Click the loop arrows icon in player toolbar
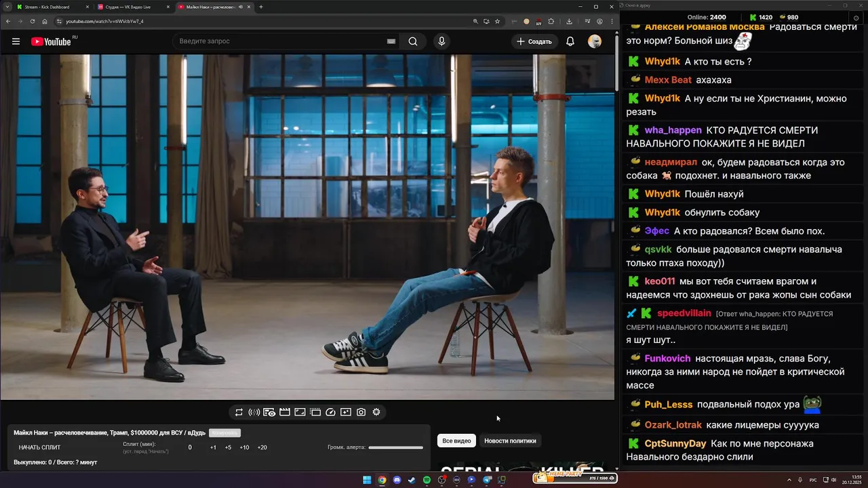The image size is (868, 488). [x=239, y=412]
